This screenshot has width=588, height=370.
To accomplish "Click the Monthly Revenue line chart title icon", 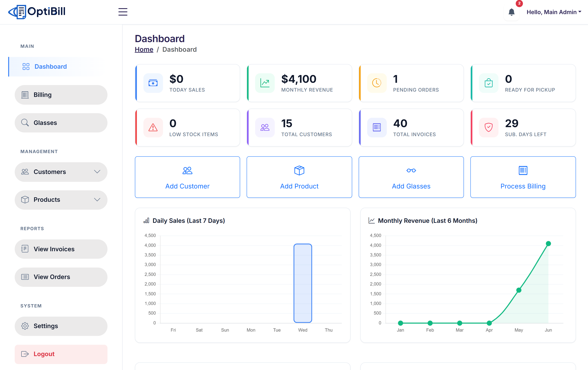I will (x=372, y=221).
